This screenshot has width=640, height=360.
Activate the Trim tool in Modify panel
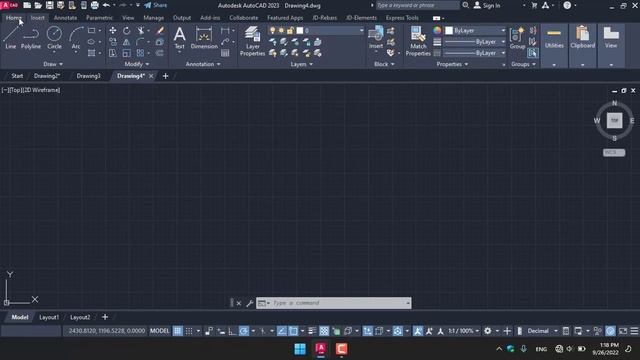click(x=140, y=31)
